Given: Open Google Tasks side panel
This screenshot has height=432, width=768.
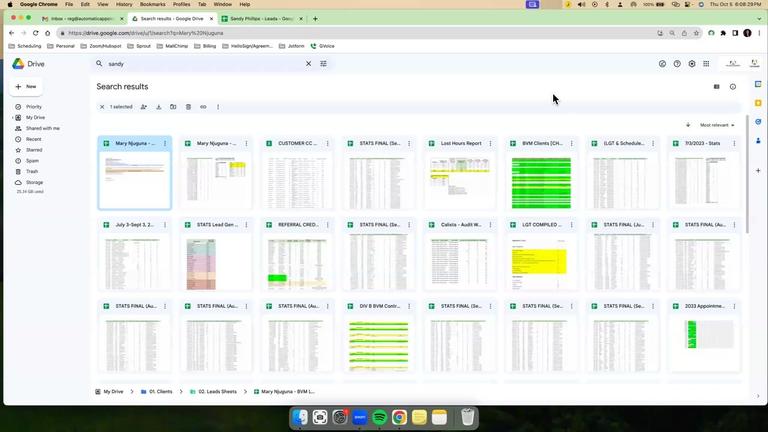Looking at the screenshot, I should [x=758, y=121].
